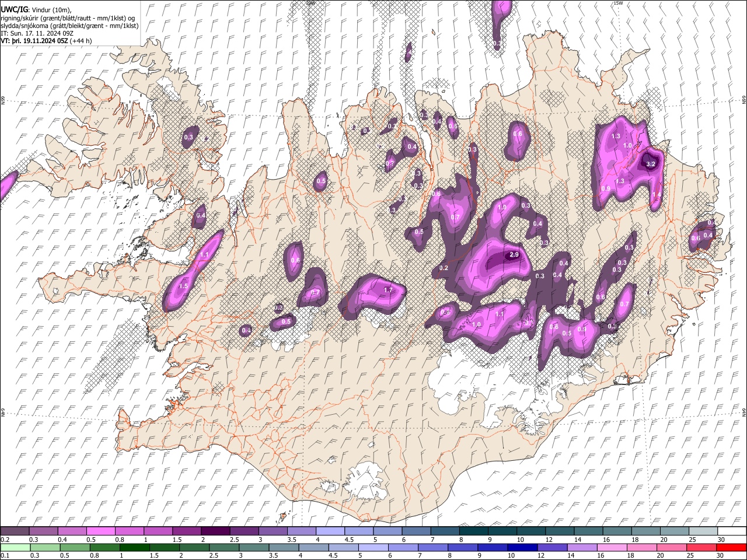
Task: Select bright red rain swatch above 30
Action: [731, 547]
